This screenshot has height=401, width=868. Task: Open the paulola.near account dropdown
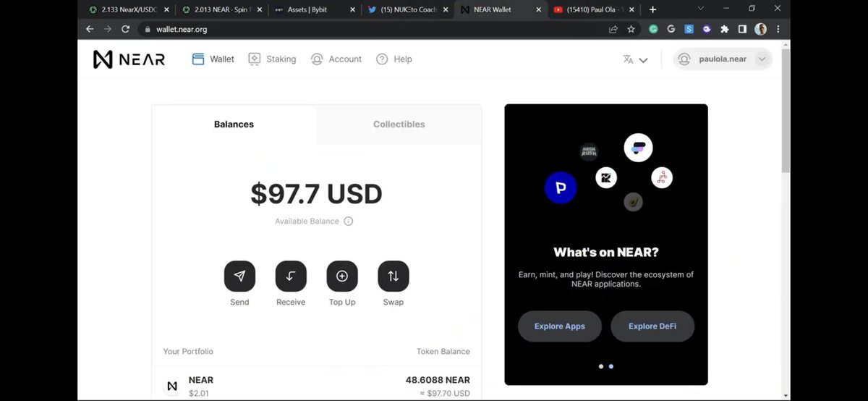(723, 59)
